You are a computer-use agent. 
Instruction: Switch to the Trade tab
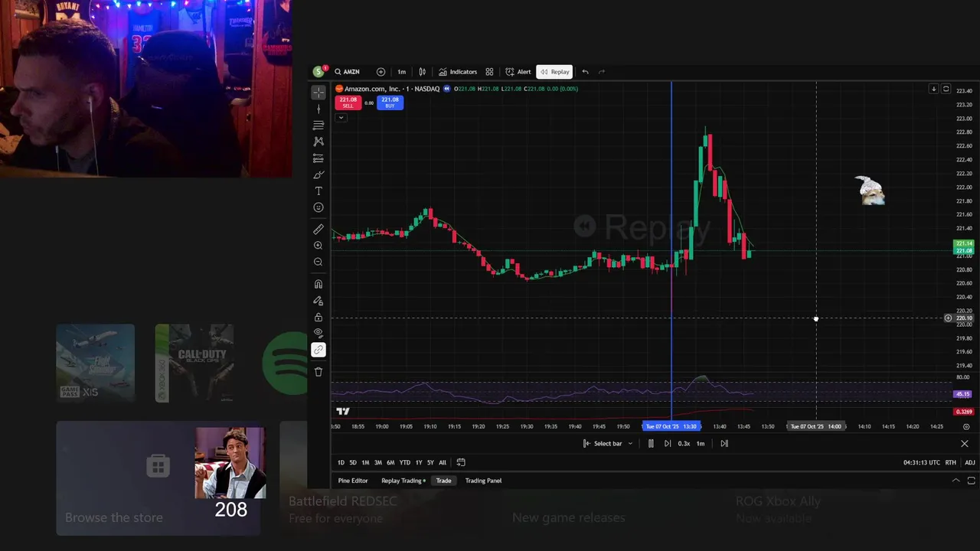[x=443, y=481]
